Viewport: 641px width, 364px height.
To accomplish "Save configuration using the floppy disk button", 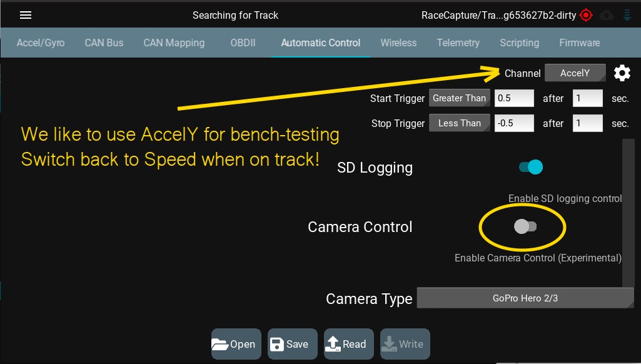I will pos(292,344).
